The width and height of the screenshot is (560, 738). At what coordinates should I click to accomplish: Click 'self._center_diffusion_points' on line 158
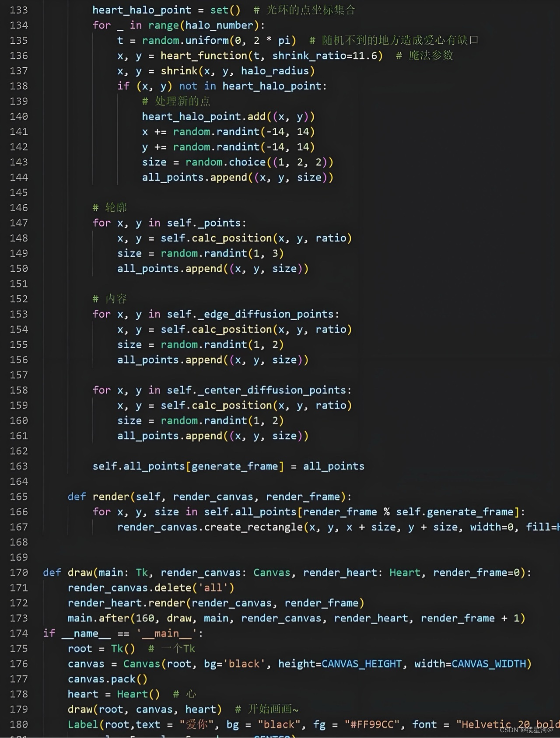pyautogui.click(x=256, y=390)
